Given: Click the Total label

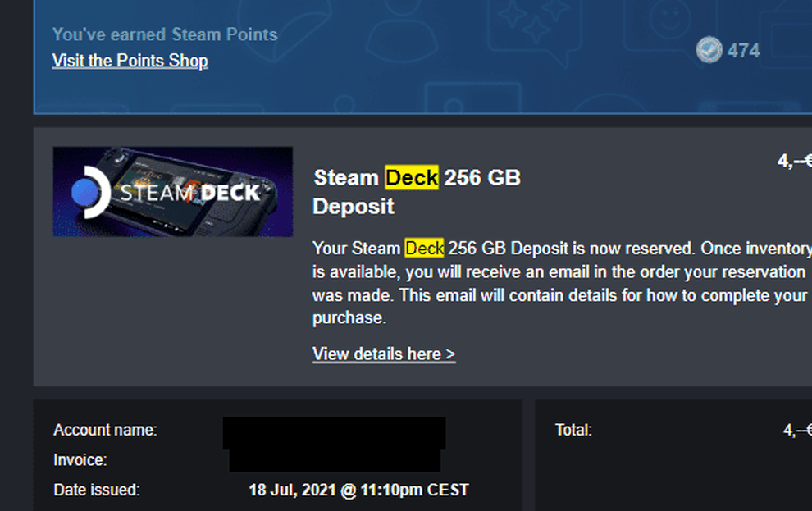Looking at the screenshot, I should tap(573, 430).
